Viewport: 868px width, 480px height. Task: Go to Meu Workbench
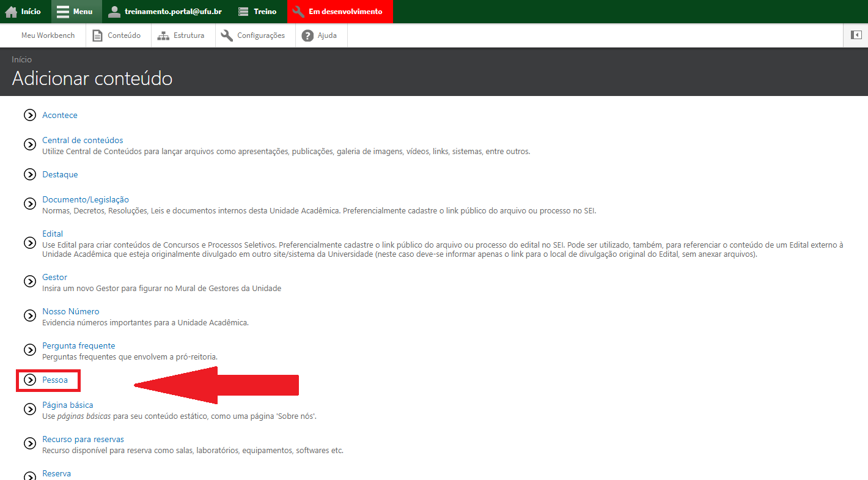point(48,35)
